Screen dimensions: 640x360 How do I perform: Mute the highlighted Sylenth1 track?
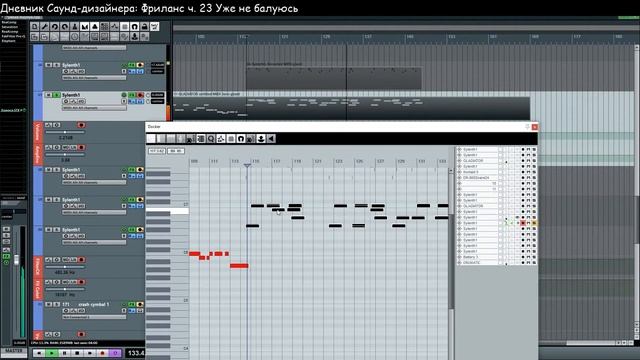pos(49,95)
